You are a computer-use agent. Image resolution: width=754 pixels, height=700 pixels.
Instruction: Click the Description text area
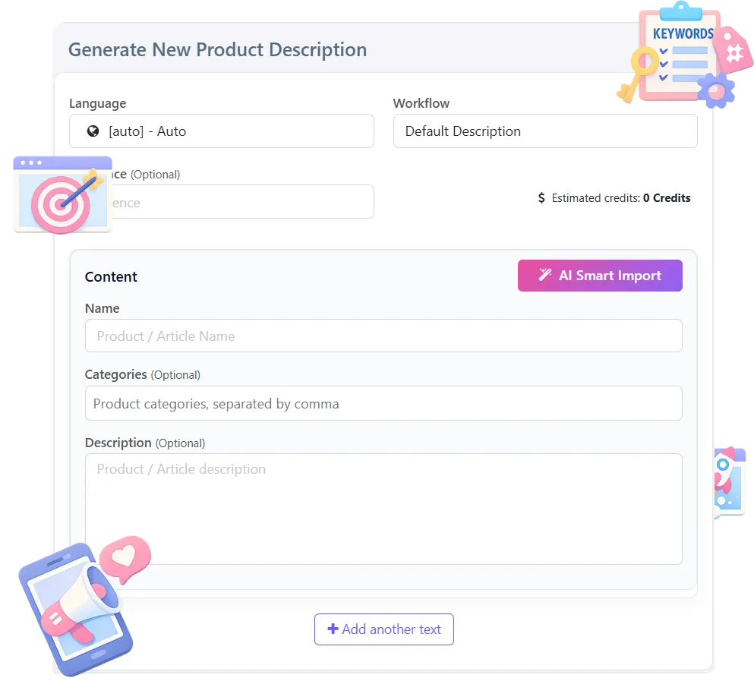(x=383, y=509)
